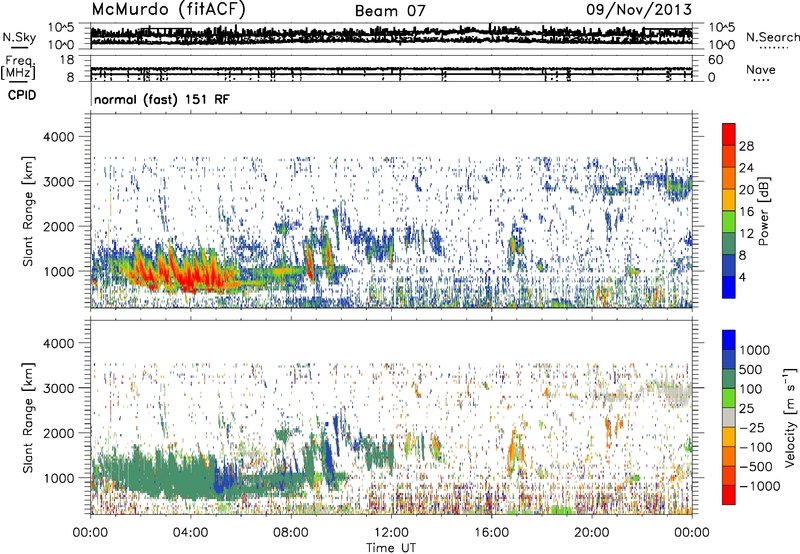Click the Power [dB] colorbar title
This screenshot has width=800, height=554.
pos(763,211)
